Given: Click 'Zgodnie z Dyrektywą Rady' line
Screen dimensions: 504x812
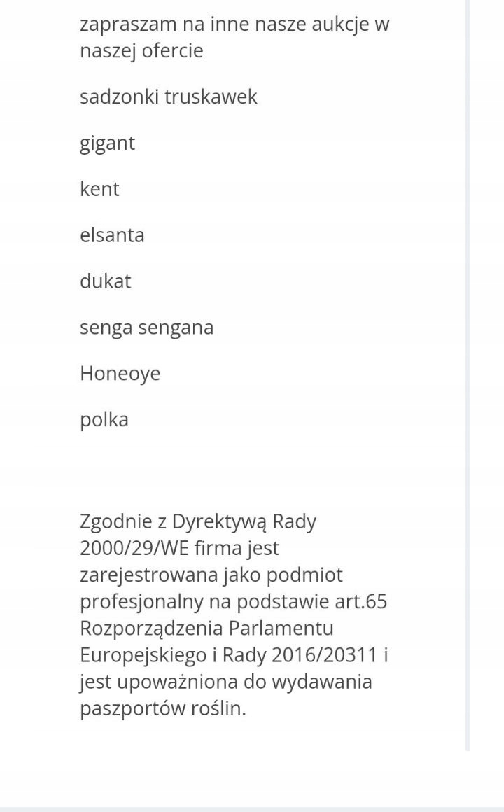Looking at the screenshot, I should coord(198,522).
